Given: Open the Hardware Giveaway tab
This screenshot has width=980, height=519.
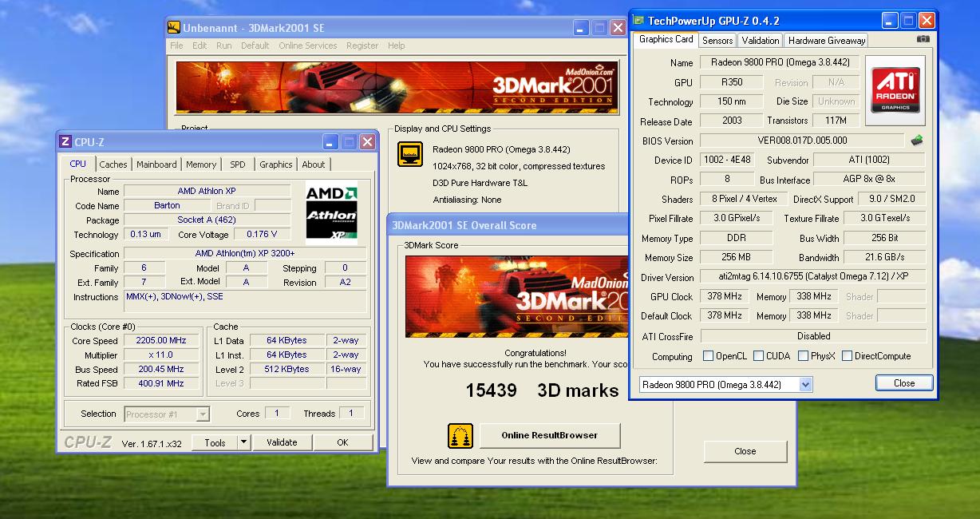Looking at the screenshot, I should (x=827, y=41).
